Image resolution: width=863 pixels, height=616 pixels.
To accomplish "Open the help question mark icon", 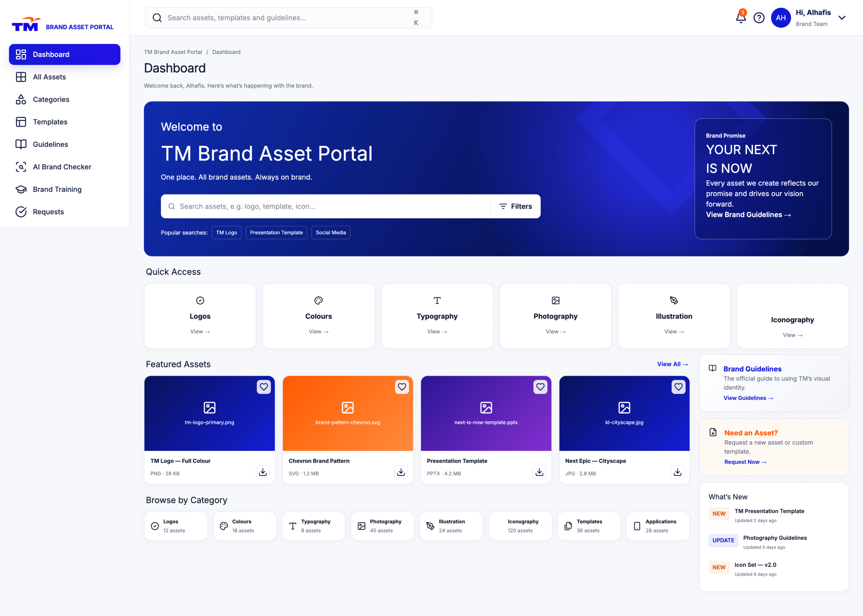I will [759, 18].
